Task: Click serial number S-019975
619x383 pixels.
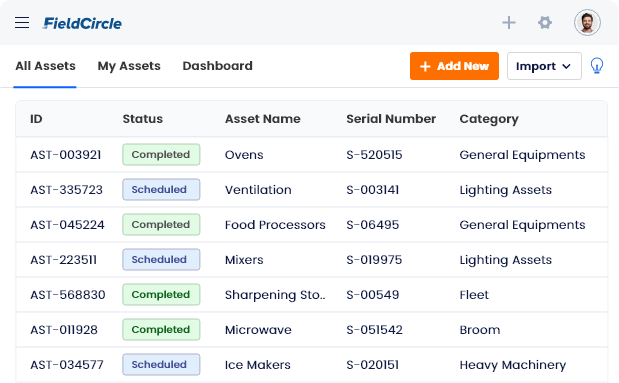Action: 374,260
